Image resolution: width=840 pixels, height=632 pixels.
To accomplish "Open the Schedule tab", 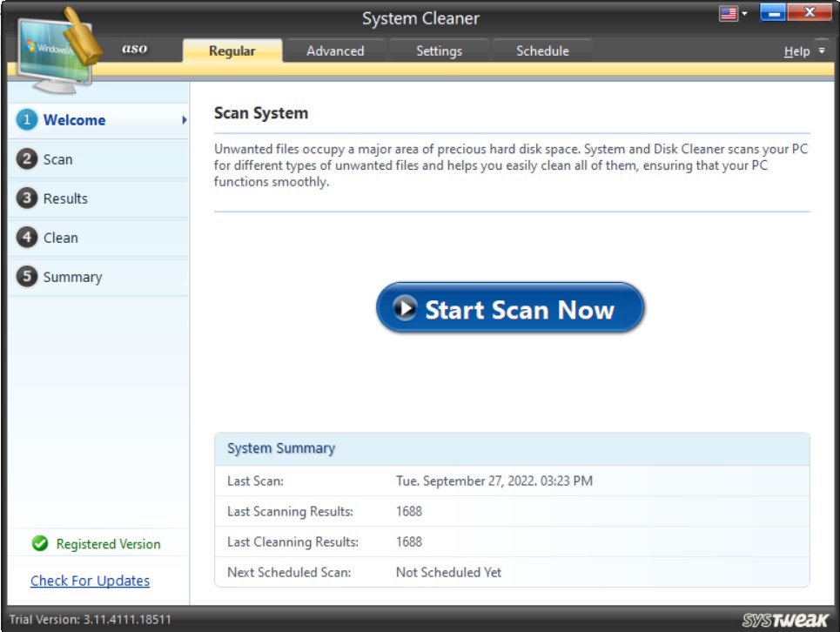I will (544, 50).
